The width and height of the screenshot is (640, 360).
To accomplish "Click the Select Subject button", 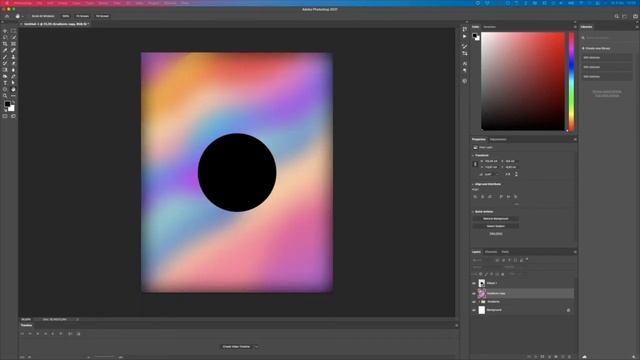I will coord(496,226).
